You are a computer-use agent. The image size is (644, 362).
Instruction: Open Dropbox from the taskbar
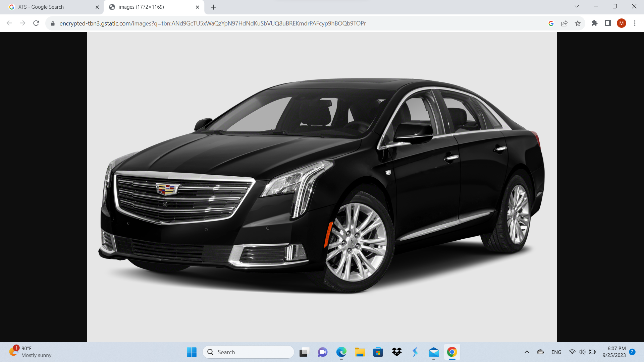[x=397, y=352]
